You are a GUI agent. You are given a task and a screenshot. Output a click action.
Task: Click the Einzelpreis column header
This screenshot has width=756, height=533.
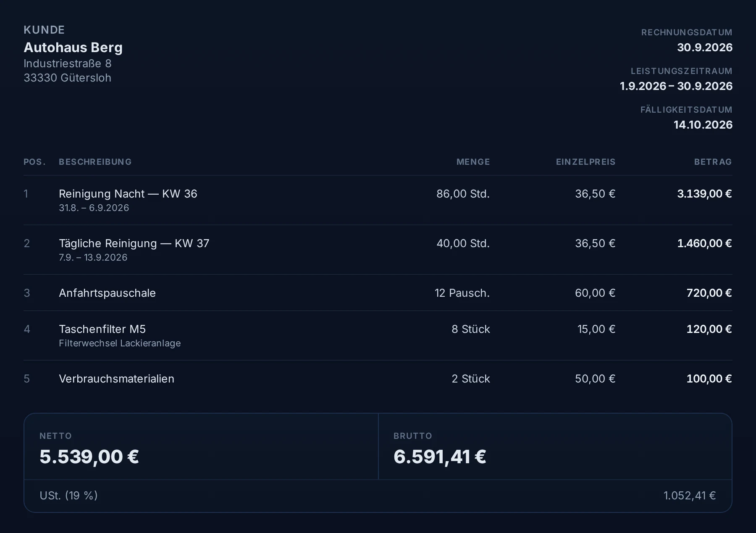coord(586,162)
